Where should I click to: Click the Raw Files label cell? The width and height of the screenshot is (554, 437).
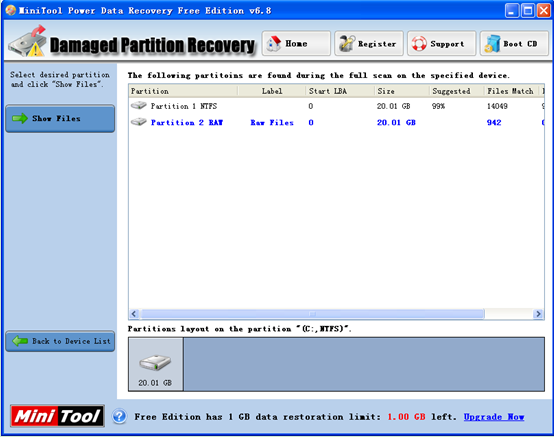click(x=272, y=123)
